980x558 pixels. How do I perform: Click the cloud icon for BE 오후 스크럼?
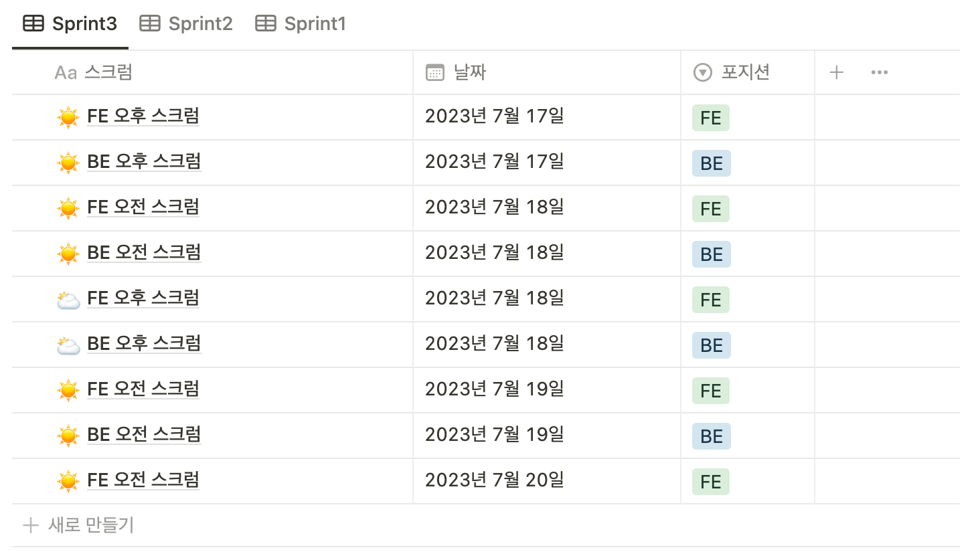tap(68, 345)
